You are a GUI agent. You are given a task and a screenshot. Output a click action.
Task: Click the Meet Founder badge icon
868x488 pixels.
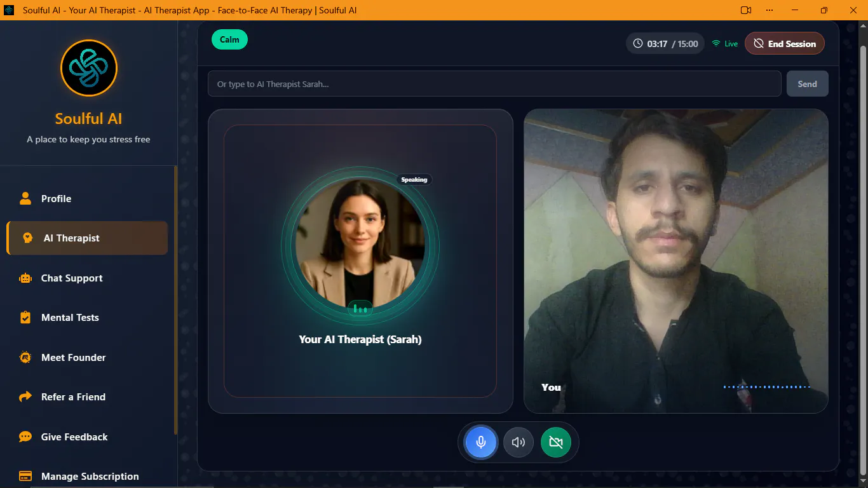[x=25, y=357]
